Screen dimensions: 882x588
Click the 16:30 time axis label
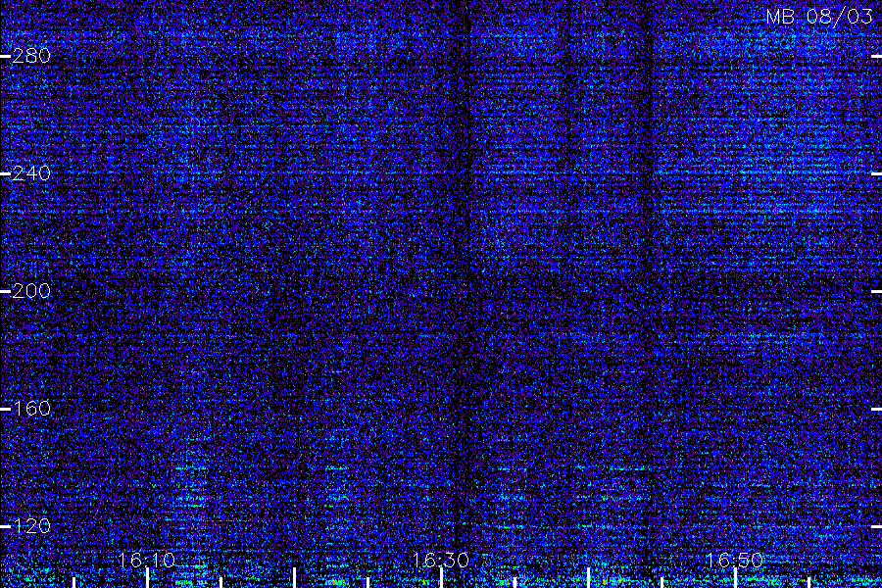coord(440,560)
